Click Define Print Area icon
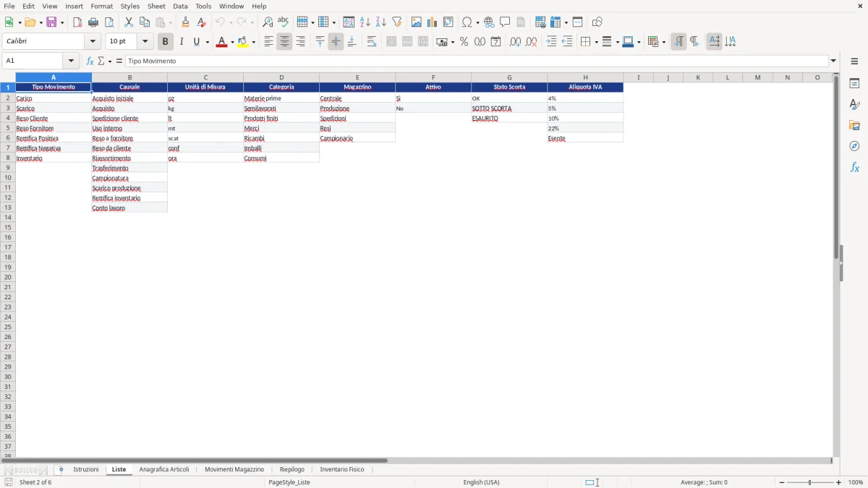Viewport: 868px width, 488px height. [540, 22]
